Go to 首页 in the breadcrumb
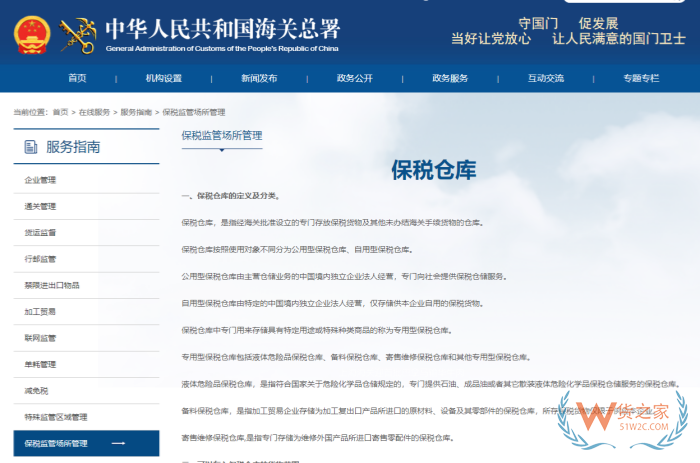The width and height of the screenshot is (700, 463). pos(60,112)
